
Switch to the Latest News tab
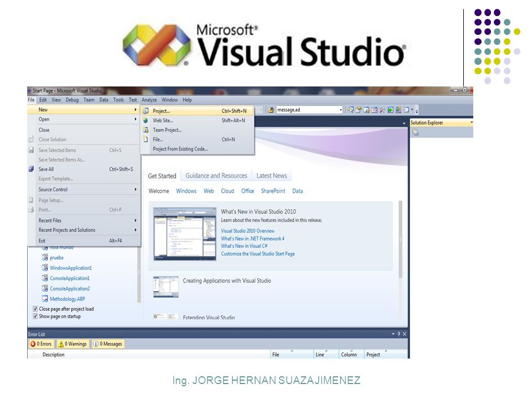tap(272, 176)
